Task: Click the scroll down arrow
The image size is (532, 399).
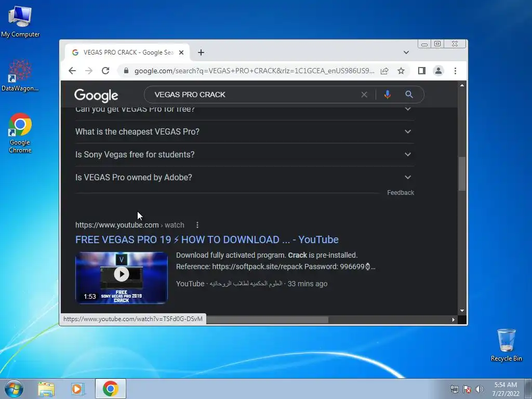Action: tap(462, 311)
